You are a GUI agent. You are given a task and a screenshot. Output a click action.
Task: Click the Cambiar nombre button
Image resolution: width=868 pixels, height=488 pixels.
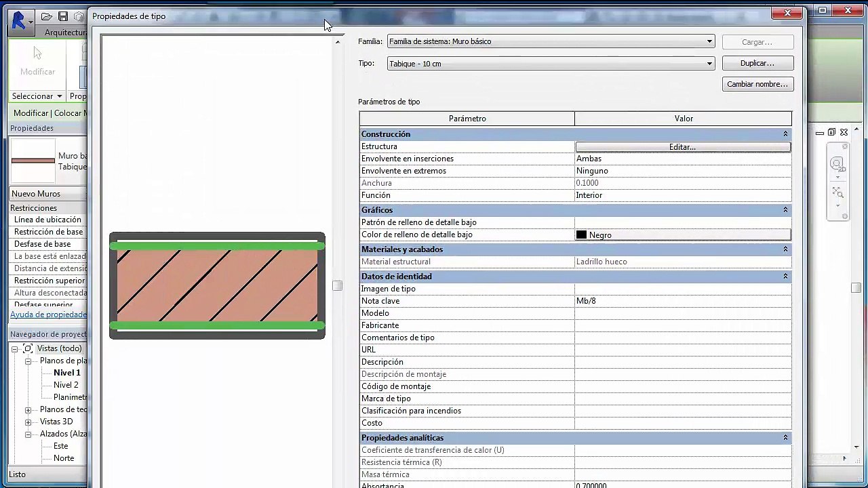coord(757,84)
